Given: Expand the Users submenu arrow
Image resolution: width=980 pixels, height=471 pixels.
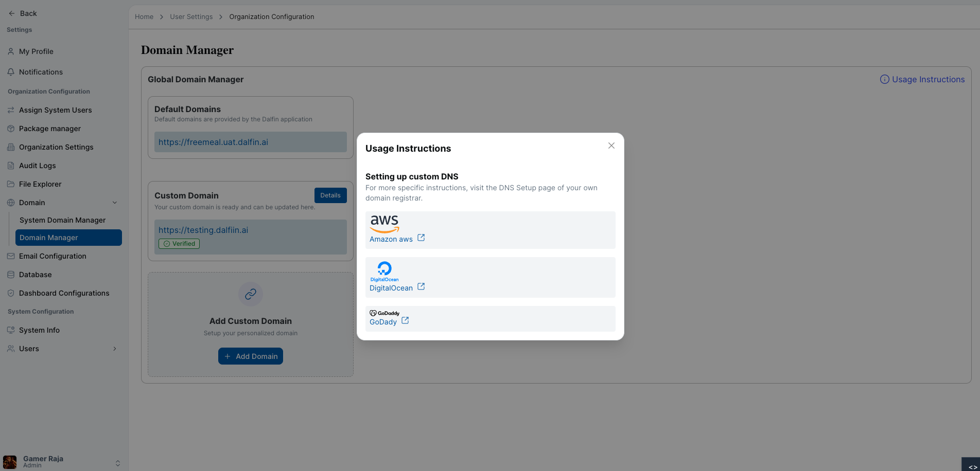Looking at the screenshot, I should (115, 349).
